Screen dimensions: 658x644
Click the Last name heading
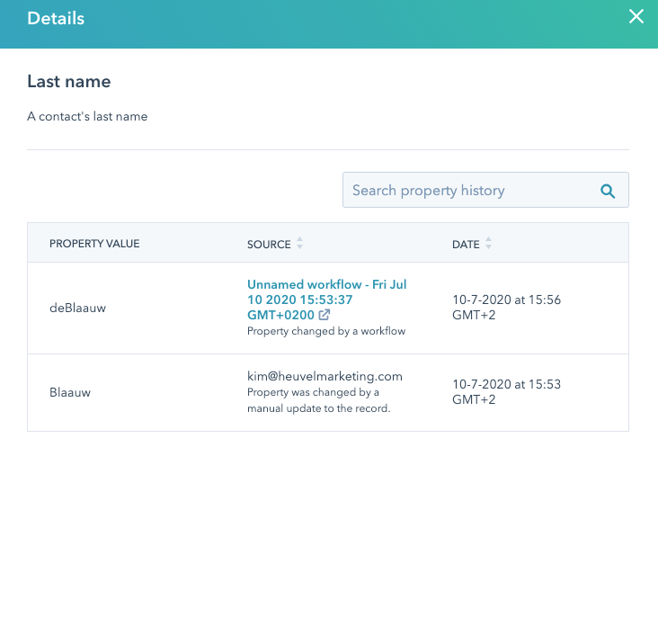click(69, 82)
